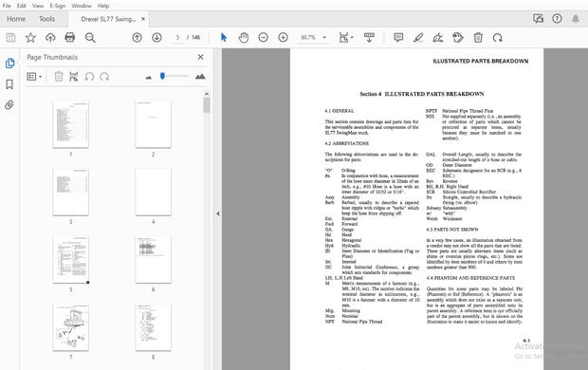Zoom in with the plus icon
588x370 pixels.
pyautogui.click(x=284, y=38)
